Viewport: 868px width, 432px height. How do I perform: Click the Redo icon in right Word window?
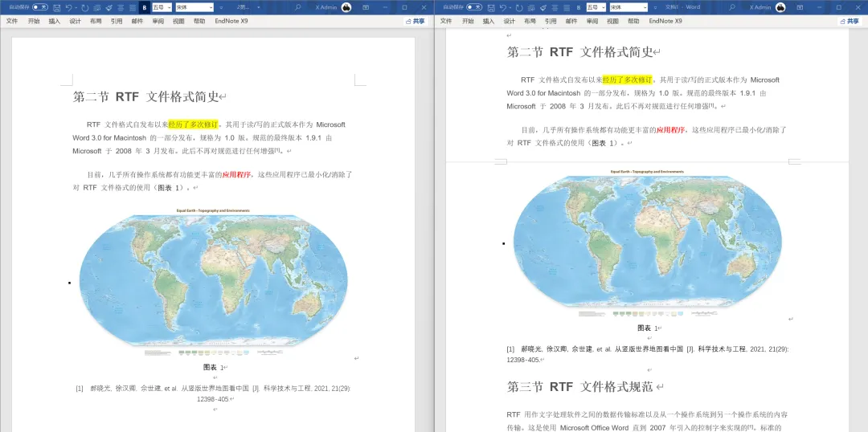518,7
